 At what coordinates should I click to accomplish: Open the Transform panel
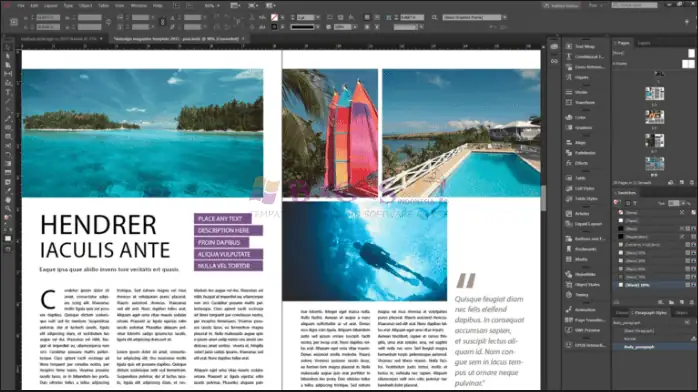[x=580, y=102]
